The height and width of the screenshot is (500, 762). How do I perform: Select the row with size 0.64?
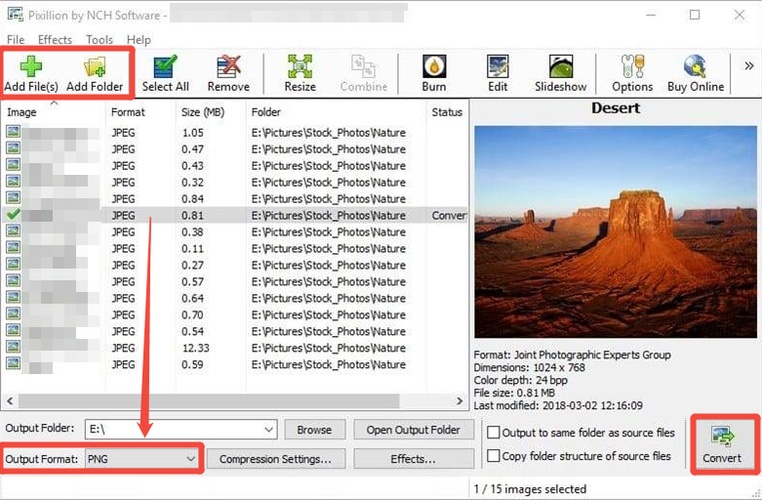pyautogui.click(x=235, y=298)
